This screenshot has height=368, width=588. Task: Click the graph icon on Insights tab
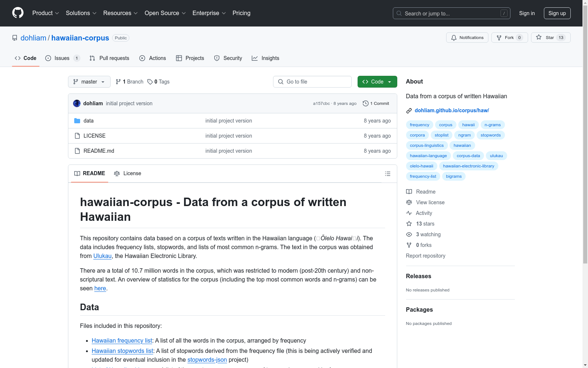click(x=255, y=58)
